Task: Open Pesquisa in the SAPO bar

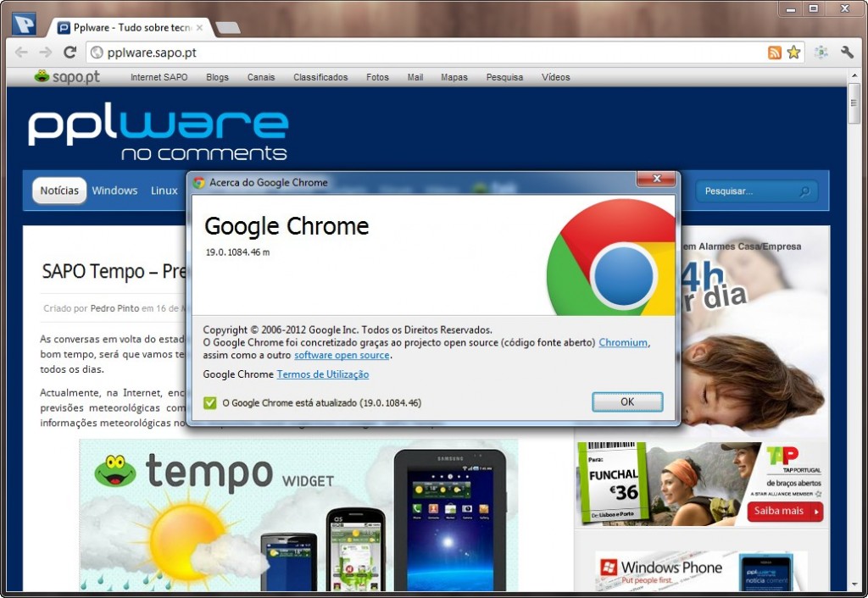Action: click(504, 77)
